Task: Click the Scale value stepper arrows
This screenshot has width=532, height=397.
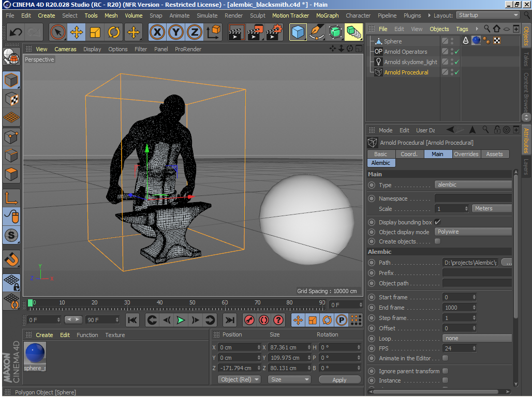Action: (x=466, y=209)
